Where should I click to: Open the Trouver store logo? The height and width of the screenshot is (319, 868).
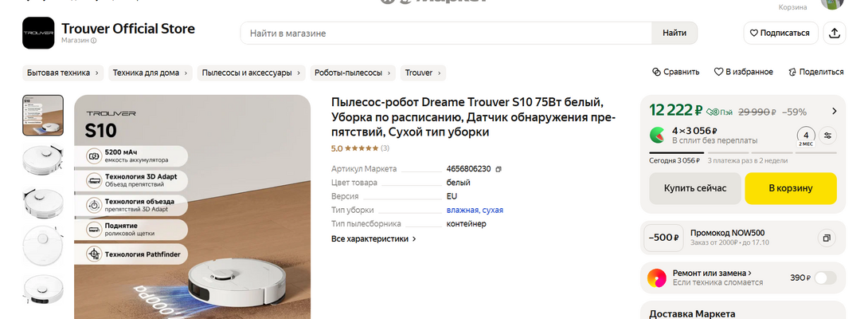(38, 33)
